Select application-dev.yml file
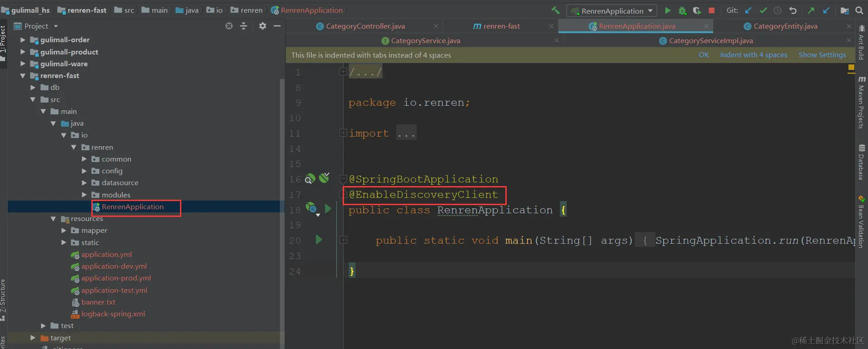Screen dimensions: 868x349 [x=114, y=266]
